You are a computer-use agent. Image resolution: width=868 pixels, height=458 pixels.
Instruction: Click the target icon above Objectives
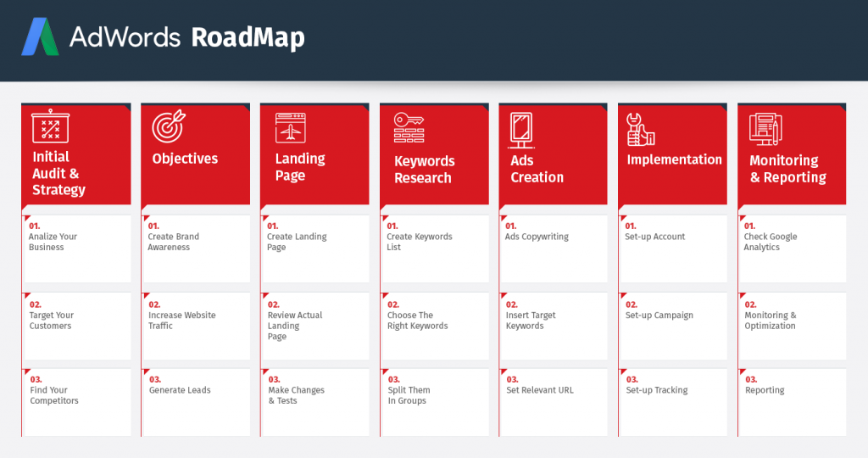[x=169, y=126]
